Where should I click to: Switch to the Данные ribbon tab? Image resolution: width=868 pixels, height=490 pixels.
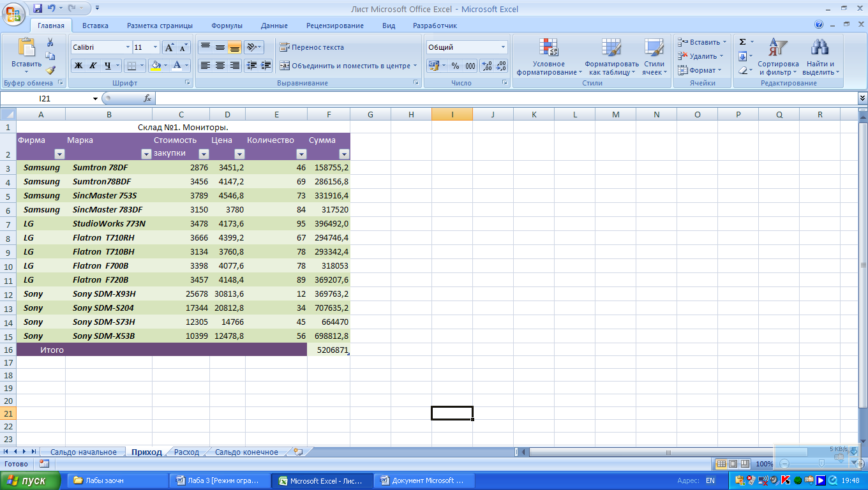(x=274, y=26)
